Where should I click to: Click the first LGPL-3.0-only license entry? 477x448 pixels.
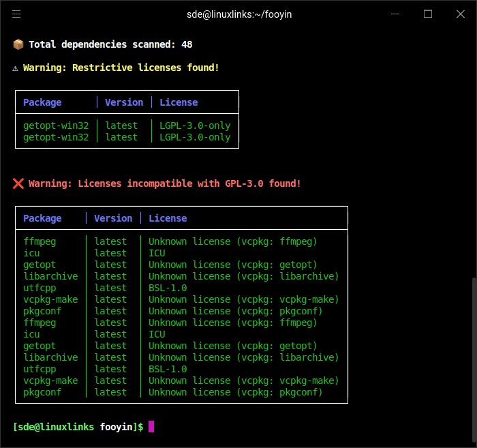click(x=195, y=125)
